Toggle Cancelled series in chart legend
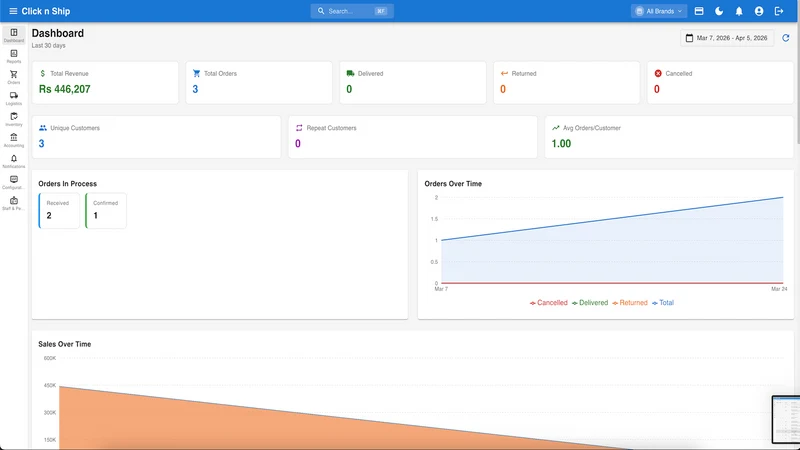 pyautogui.click(x=548, y=303)
